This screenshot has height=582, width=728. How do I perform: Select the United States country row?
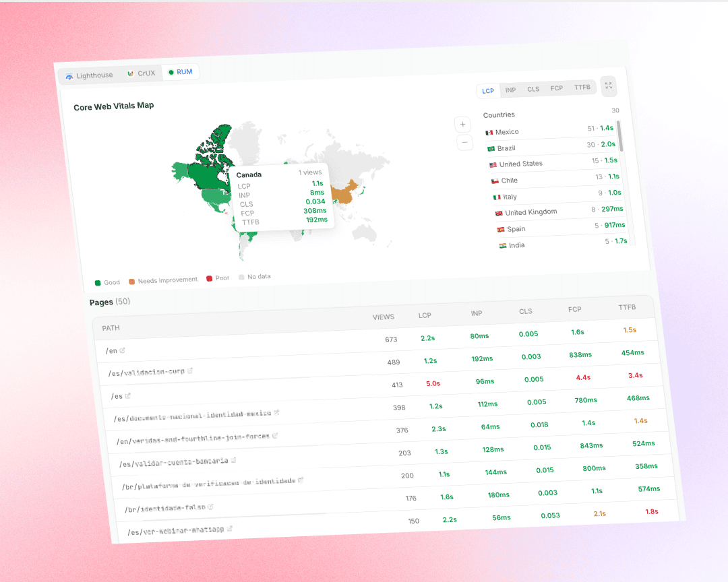554,162
